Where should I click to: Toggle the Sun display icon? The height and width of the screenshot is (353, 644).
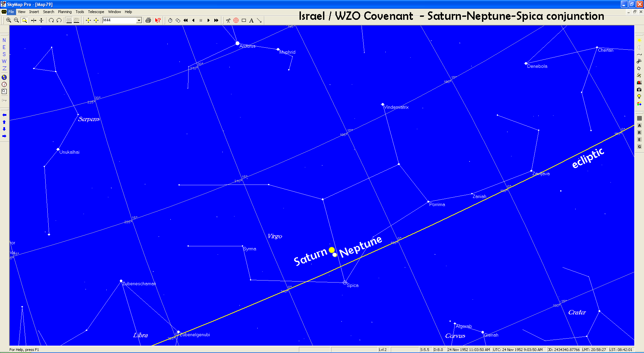(x=639, y=40)
